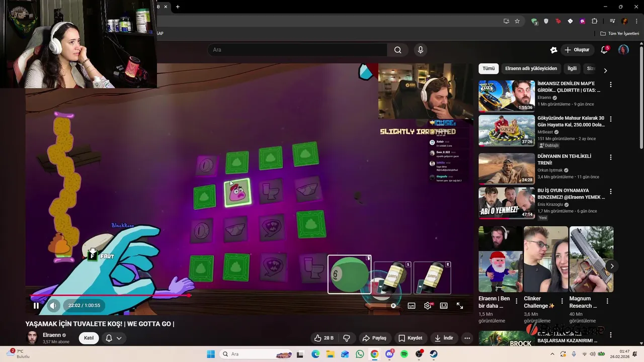This screenshot has width=644, height=362.
Task: Select the Elraenn adlı yükleyiciden chip
Action: click(531, 68)
